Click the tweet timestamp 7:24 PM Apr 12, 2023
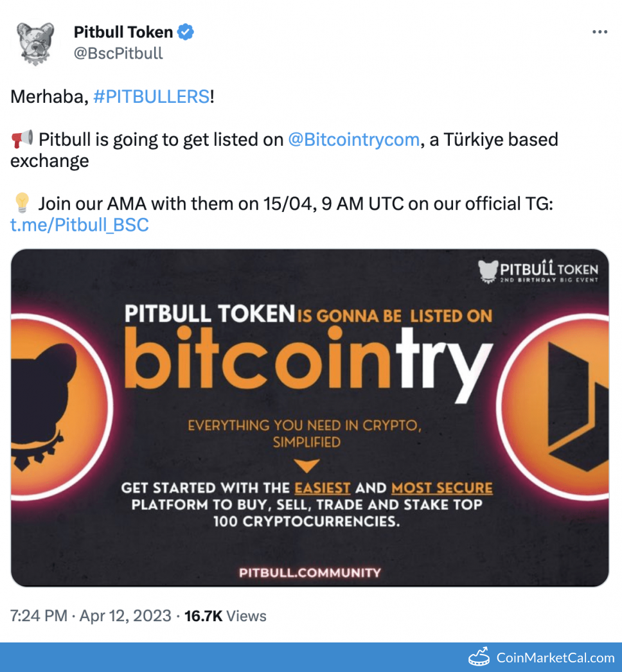 (91, 616)
